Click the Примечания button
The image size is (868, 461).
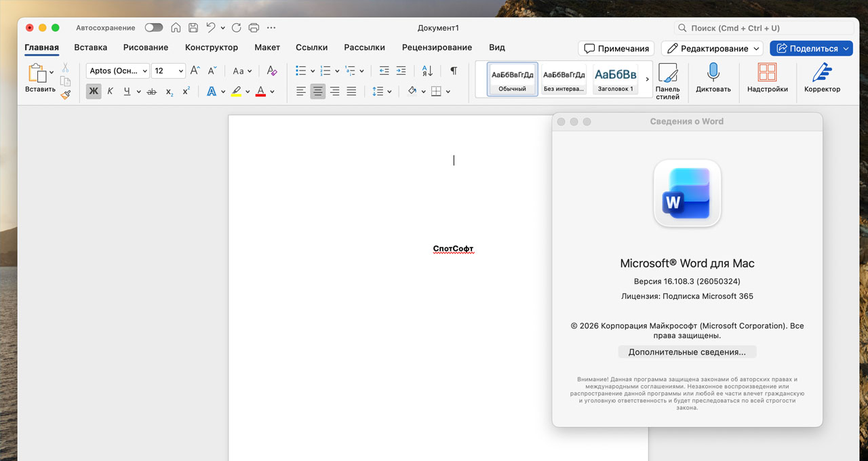point(616,49)
